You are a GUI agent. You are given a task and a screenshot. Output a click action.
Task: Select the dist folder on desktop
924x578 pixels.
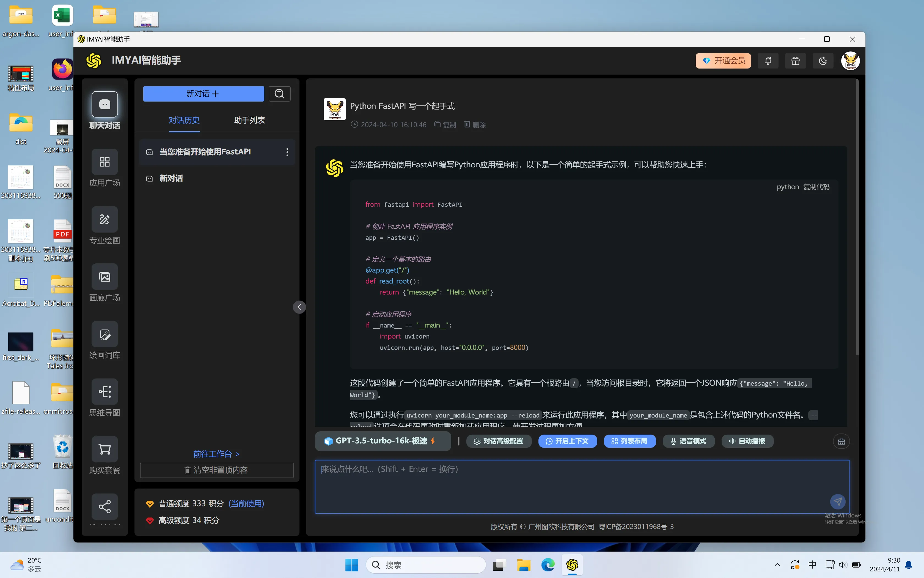coord(21,129)
